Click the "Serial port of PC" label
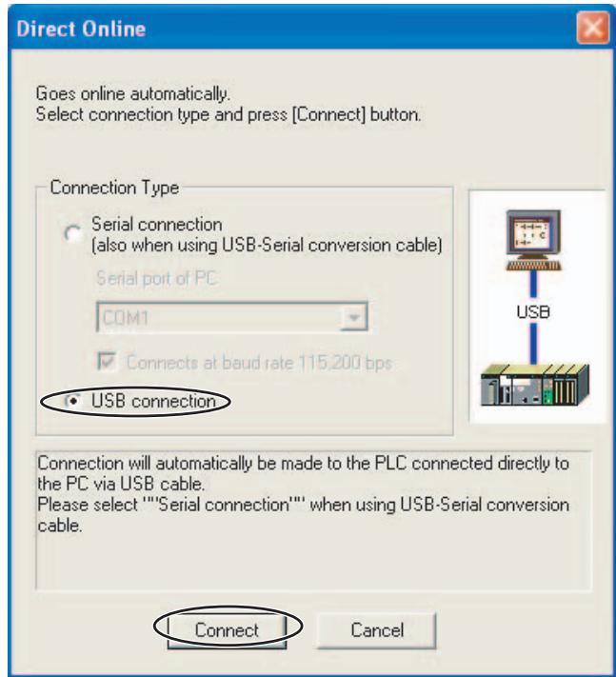Screen dimensions: 616x677 coord(156,278)
